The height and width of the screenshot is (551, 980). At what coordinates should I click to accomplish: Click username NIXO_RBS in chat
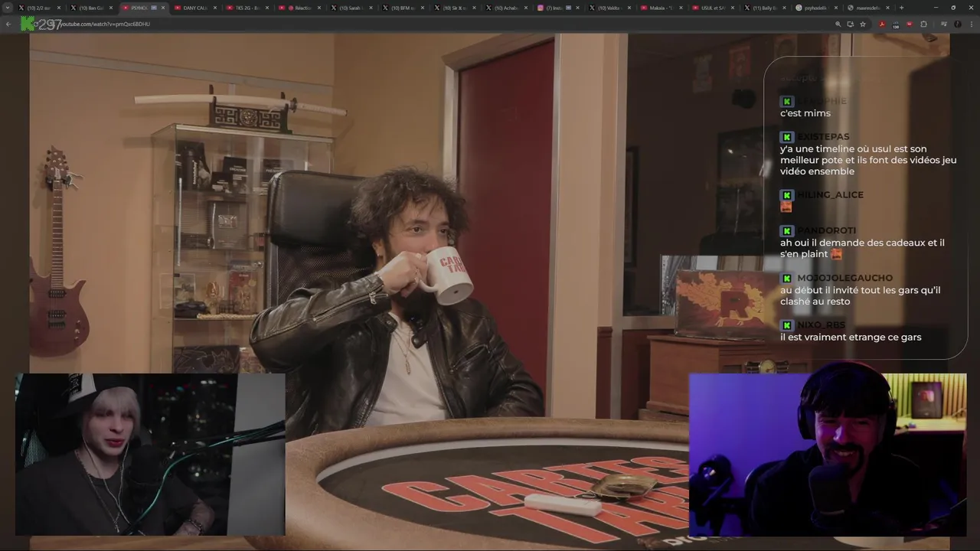pyautogui.click(x=821, y=325)
